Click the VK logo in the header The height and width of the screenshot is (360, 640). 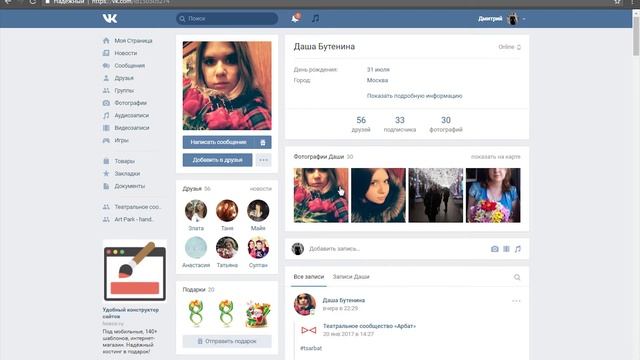click(110, 18)
